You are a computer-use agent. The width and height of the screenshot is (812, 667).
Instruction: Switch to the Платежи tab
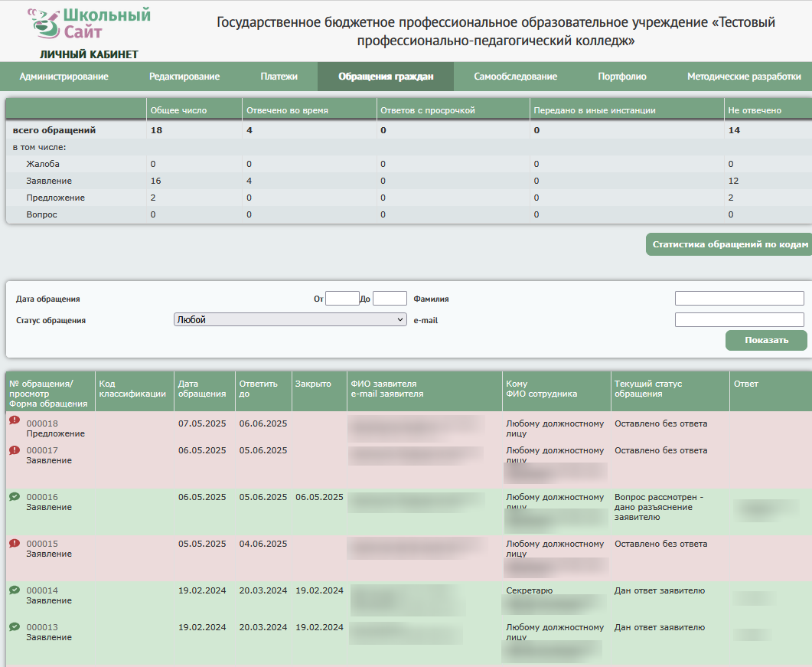(x=279, y=77)
